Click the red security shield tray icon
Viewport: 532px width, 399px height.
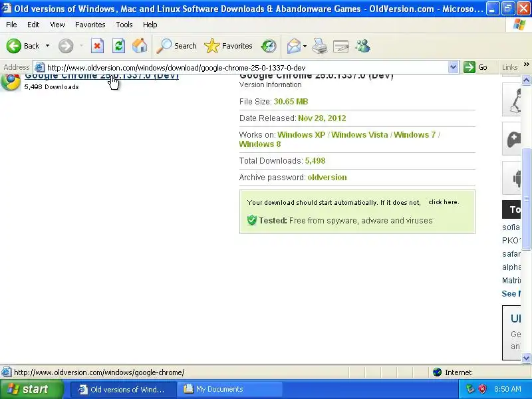coord(482,389)
